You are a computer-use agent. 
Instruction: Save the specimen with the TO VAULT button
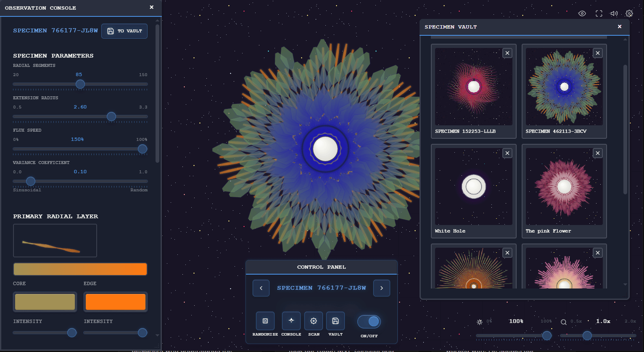124,31
